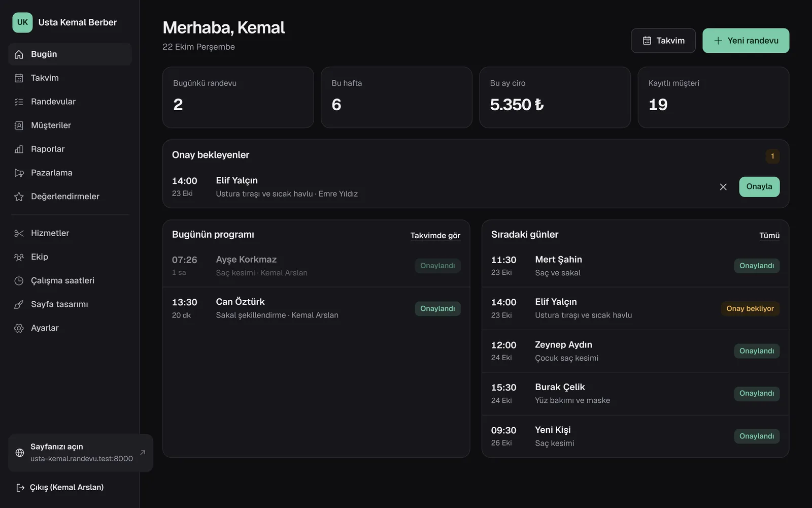The width and height of the screenshot is (812, 508).
Task: Select Raporlar from the sidebar
Action: click(x=70, y=149)
